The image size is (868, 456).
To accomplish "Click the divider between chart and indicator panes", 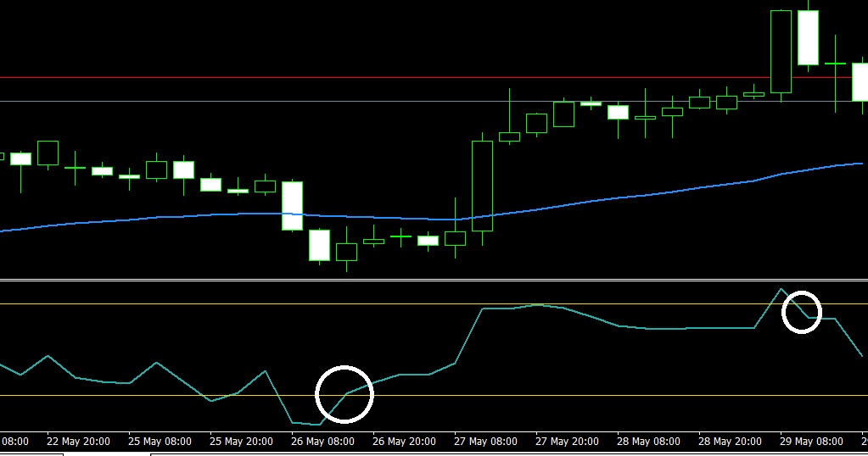I will point(424,279).
